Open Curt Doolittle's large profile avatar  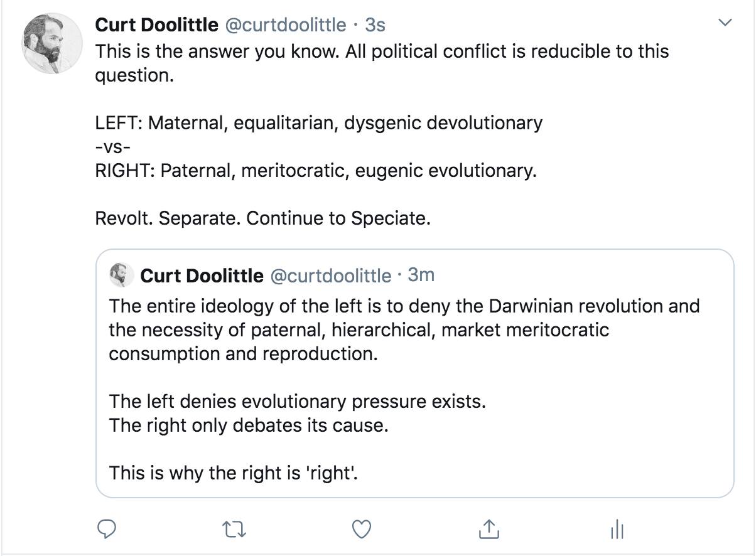pos(53,43)
